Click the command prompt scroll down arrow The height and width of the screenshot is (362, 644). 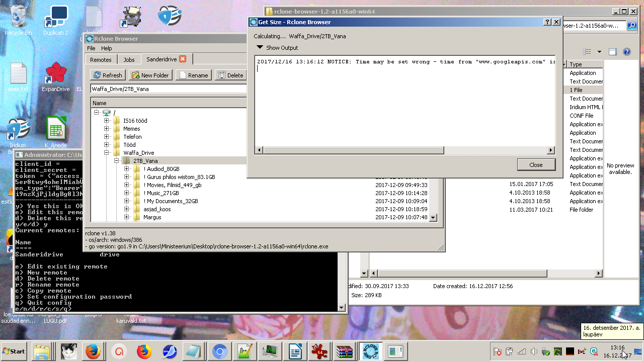pos(342,308)
